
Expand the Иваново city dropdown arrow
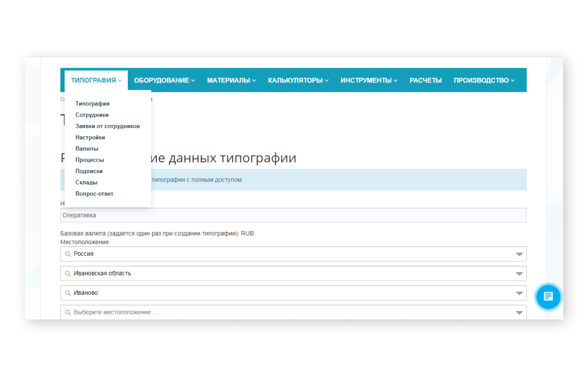pos(519,293)
